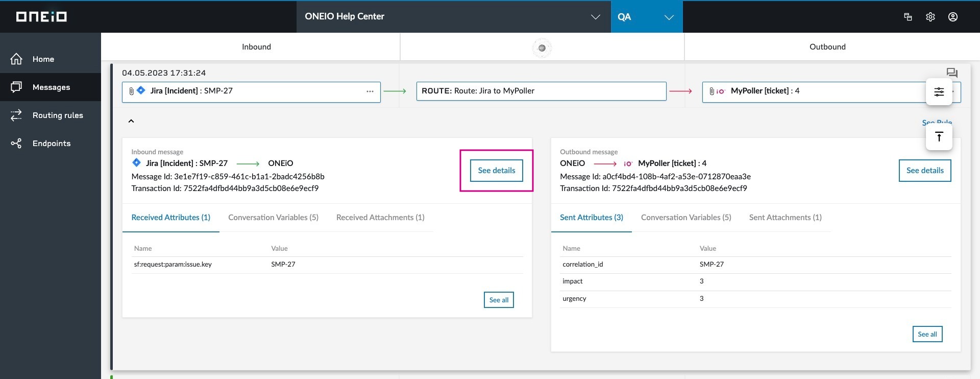Click the SMP-27 value in received attributes
The height and width of the screenshot is (379, 980).
pyautogui.click(x=283, y=265)
